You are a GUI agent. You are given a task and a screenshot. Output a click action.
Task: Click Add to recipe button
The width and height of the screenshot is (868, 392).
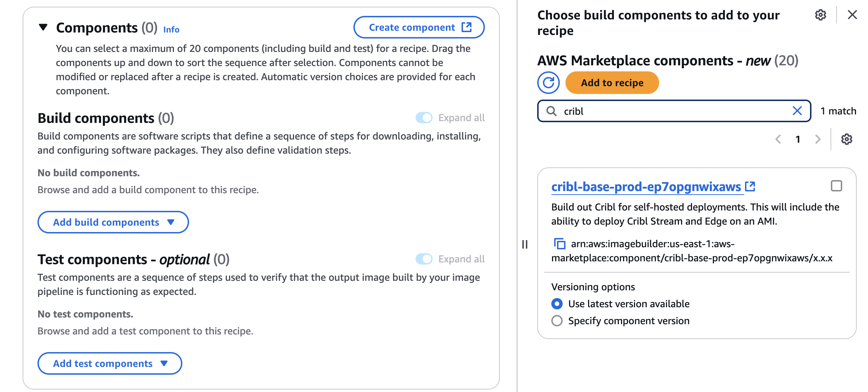[612, 83]
